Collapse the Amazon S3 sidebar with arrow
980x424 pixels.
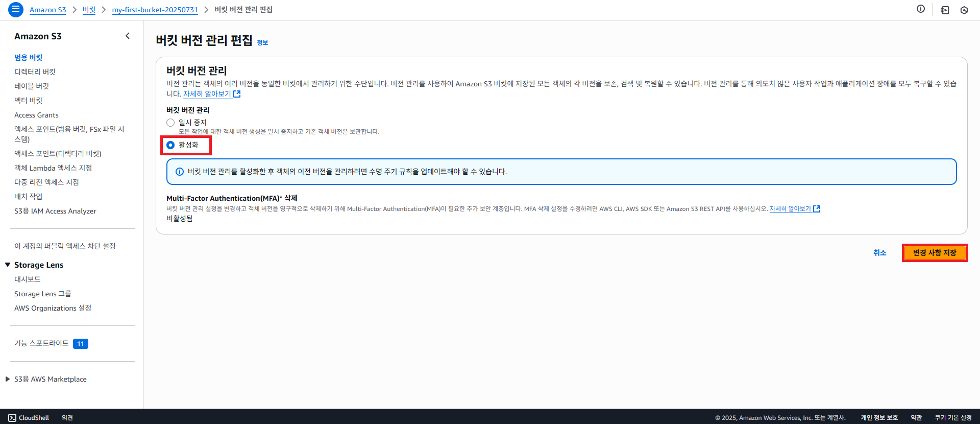click(x=128, y=36)
